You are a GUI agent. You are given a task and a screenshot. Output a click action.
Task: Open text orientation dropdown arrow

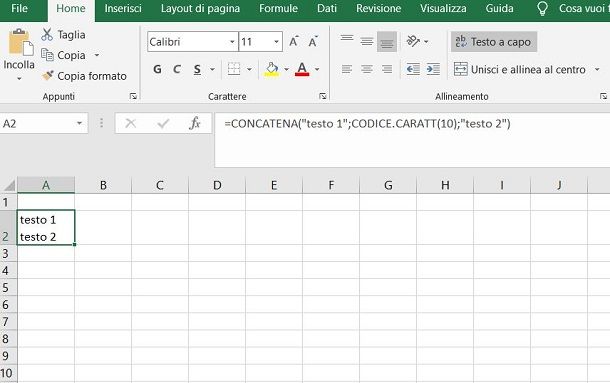click(x=426, y=41)
